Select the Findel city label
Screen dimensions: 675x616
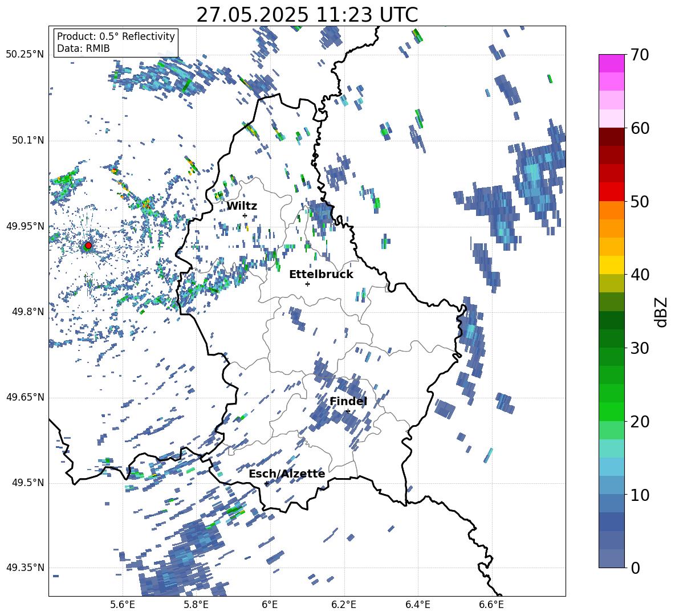click(x=348, y=401)
